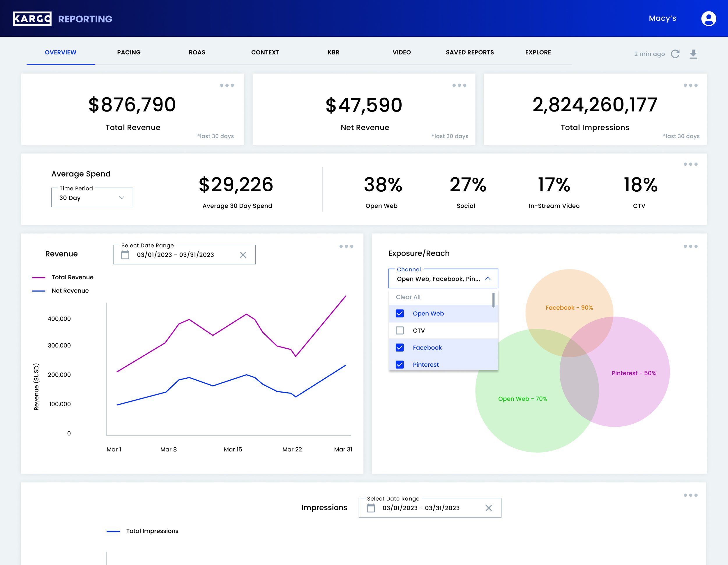
Task: Select the Macy's account name
Action: pos(662,18)
